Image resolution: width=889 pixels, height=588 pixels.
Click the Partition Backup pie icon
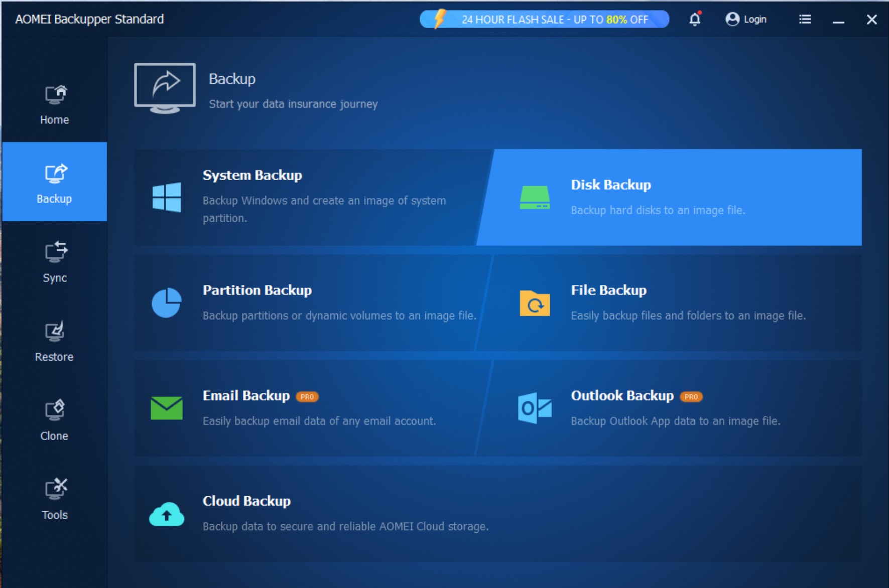[x=167, y=303]
